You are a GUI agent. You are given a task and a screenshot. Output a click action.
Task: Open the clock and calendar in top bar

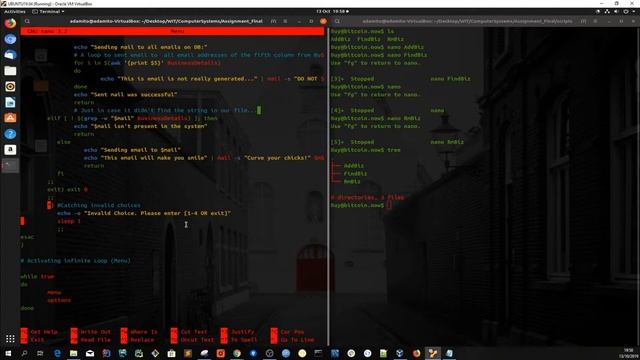[x=332, y=11]
